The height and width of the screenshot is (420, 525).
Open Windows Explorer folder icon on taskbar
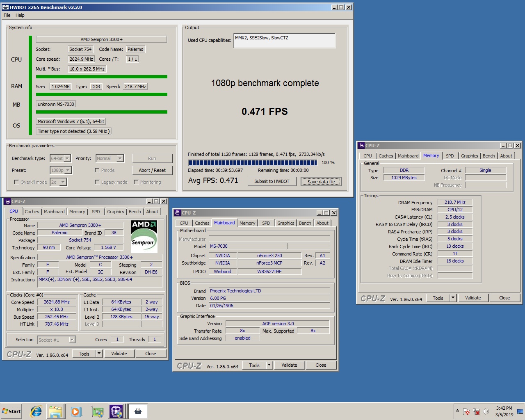(55, 411)
